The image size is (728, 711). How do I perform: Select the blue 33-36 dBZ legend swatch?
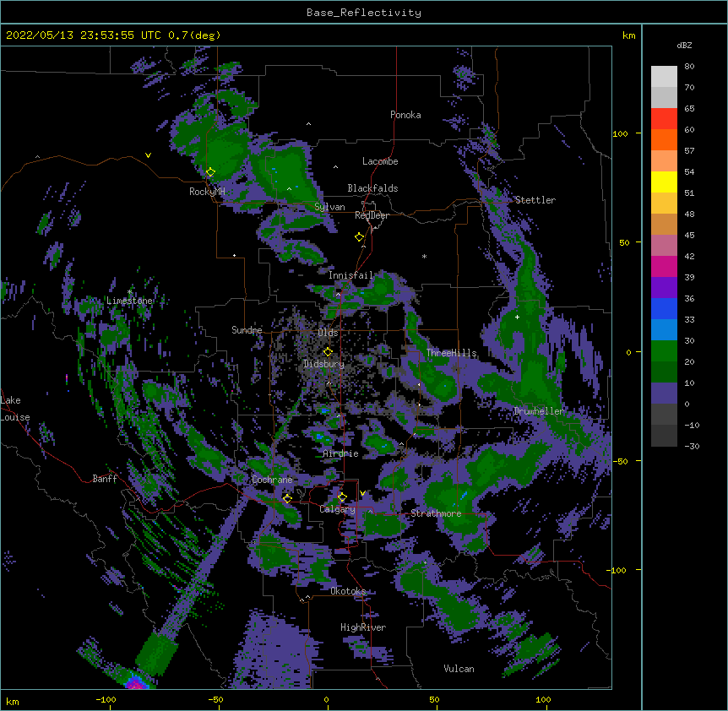[664, 308]
